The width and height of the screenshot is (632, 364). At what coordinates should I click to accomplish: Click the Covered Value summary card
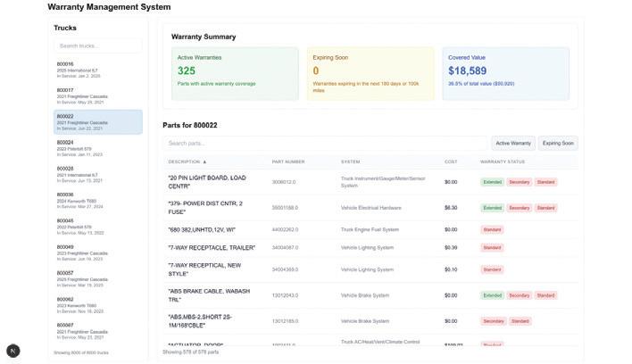pos(505,73)
